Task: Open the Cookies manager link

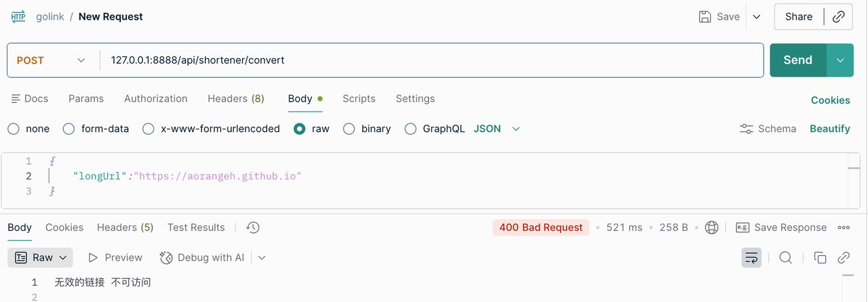Action: (x=831, y=100)
